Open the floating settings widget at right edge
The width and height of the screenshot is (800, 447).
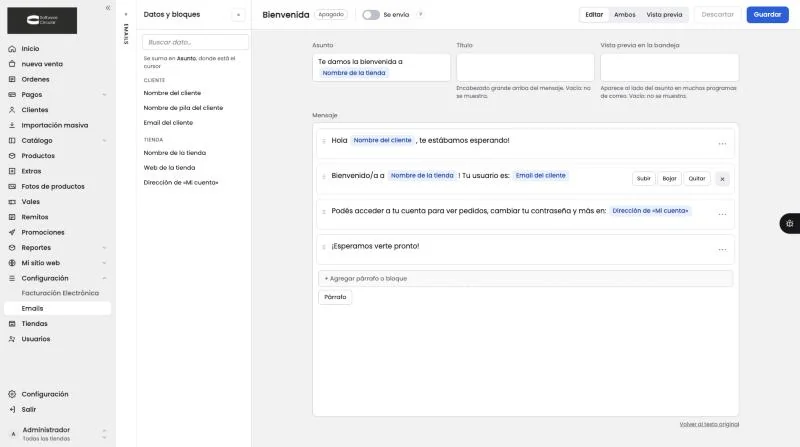tap(789, 224)
